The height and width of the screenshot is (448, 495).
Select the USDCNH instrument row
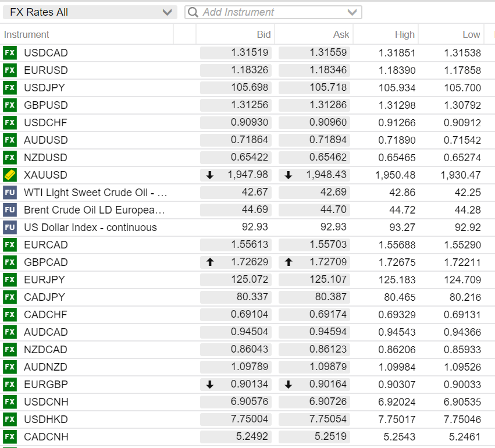pos(45,402)
